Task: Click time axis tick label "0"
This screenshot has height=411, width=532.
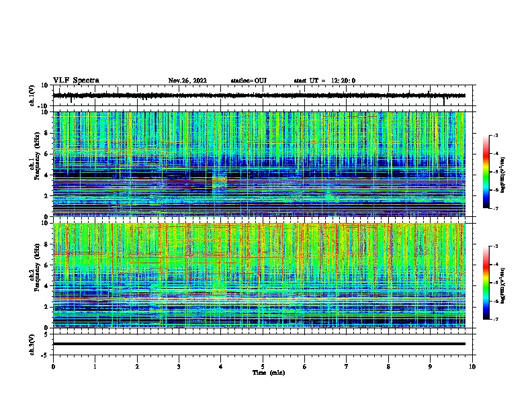Action: coord(53,367)
